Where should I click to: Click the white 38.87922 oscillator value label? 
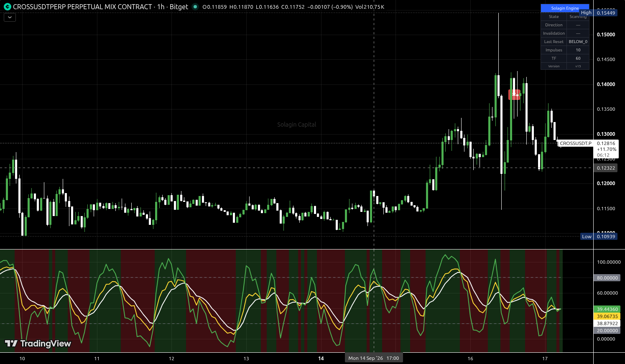tap(607, 323)
